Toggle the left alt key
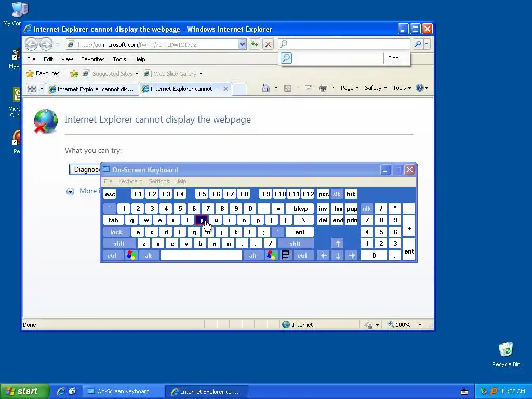 pyautogui.click(x=148, y=256)
